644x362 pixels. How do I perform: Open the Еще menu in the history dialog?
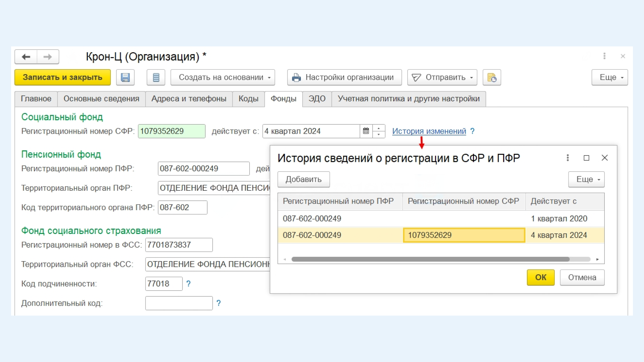click(586, 179)
